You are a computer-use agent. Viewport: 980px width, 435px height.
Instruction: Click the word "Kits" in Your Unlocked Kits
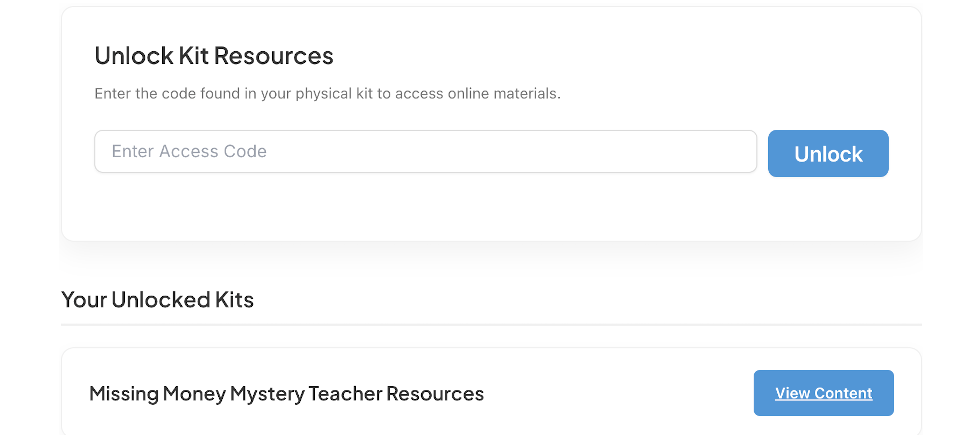[x=234, y=300]
